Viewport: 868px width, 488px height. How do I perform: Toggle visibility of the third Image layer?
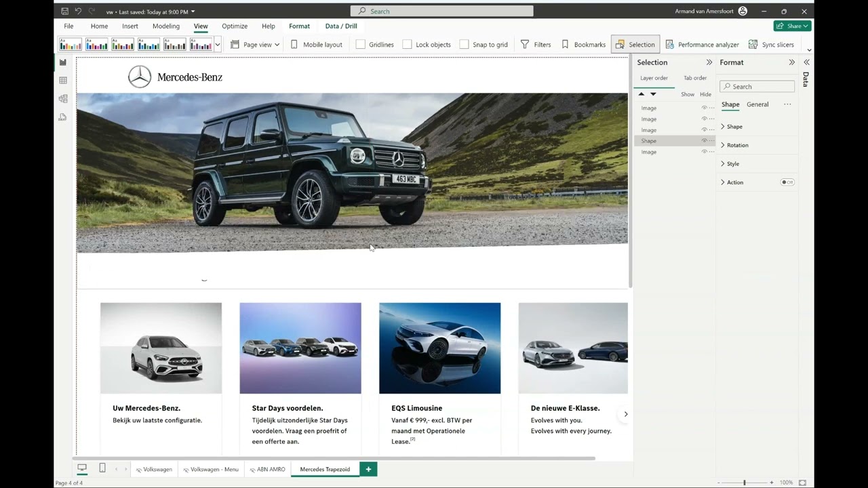(704, 129)
